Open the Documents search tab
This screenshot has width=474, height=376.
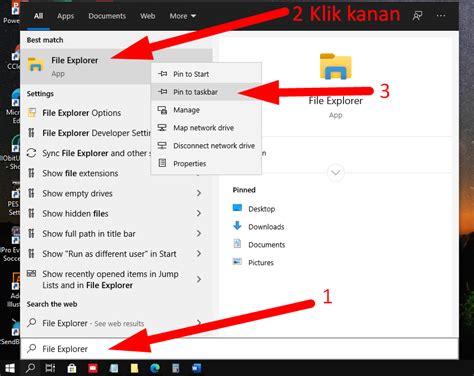point(107,16)
